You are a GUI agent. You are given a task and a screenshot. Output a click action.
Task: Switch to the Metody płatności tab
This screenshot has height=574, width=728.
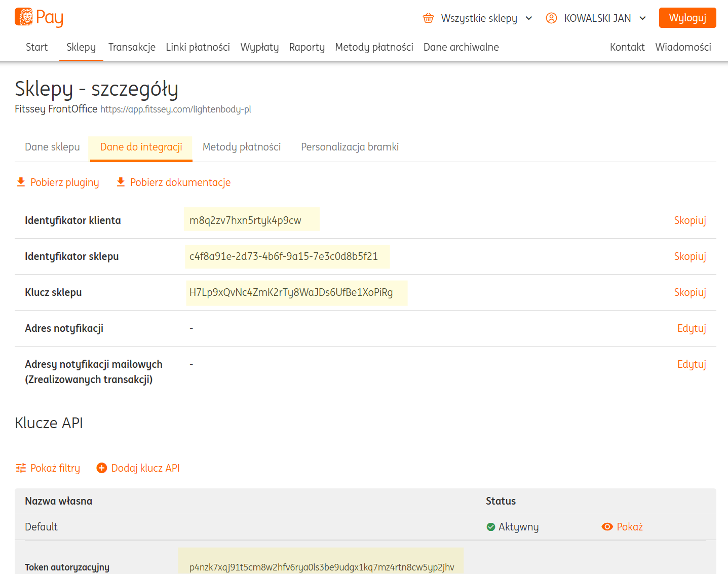tap(242, 147)
